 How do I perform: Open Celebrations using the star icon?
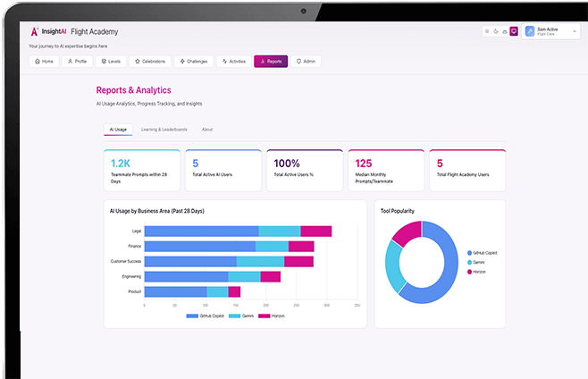click(138, 62)
